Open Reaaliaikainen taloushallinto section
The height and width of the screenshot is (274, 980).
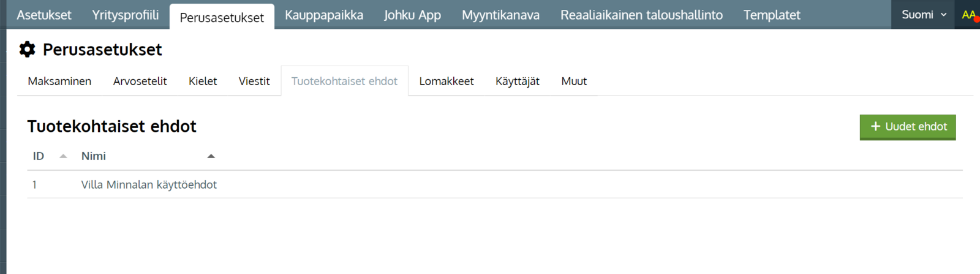click(641, 15)
